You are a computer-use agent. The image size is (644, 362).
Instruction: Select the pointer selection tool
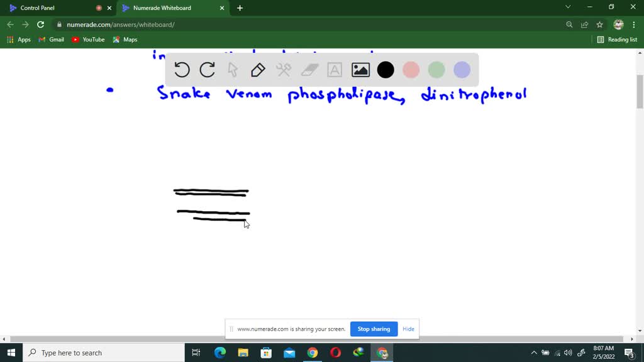point(233,70)
